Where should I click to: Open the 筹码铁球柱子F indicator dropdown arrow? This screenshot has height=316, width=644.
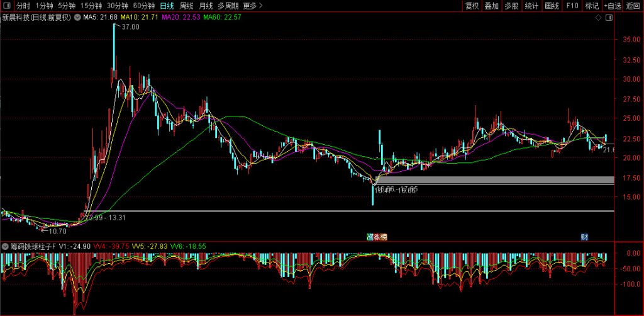point(5,245)
